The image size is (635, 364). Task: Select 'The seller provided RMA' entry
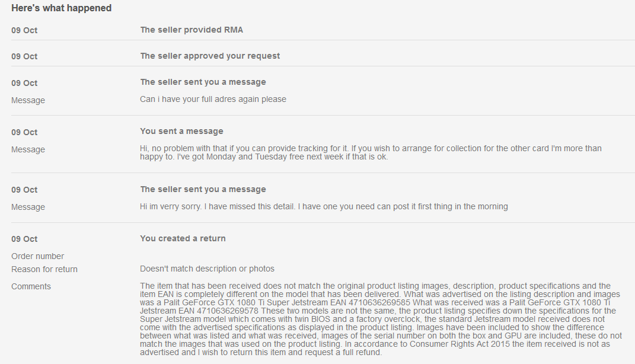tap(192, 30)
